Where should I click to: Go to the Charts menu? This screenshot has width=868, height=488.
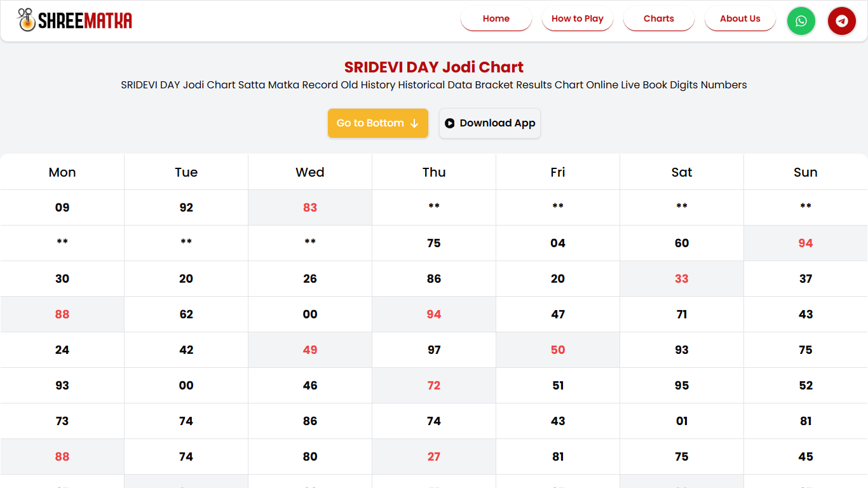(658, 18)
